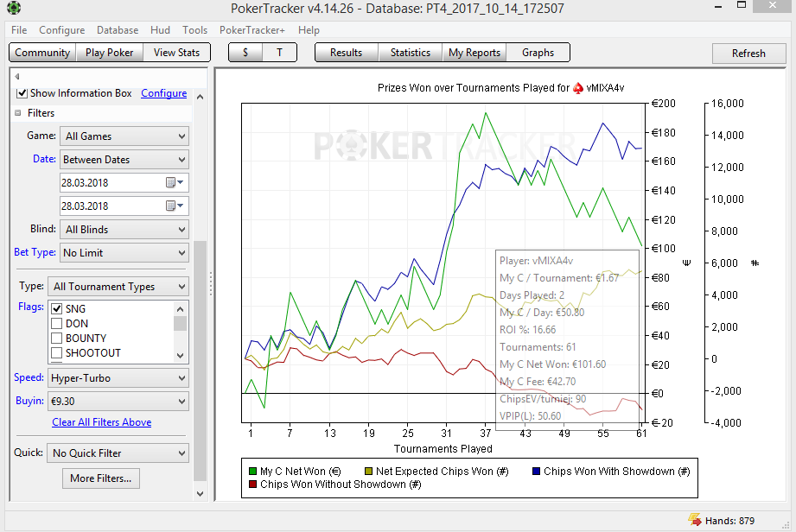
Task: Click the More Filters... button
Action: click(x=101, y=478)
